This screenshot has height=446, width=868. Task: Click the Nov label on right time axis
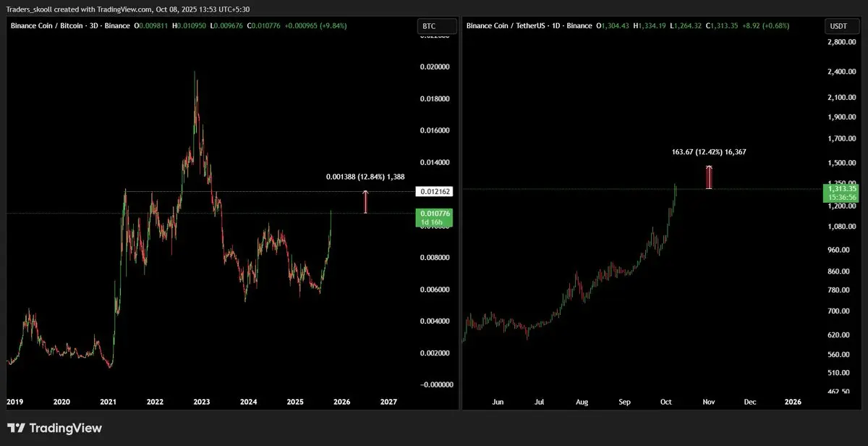pos(710,401)
